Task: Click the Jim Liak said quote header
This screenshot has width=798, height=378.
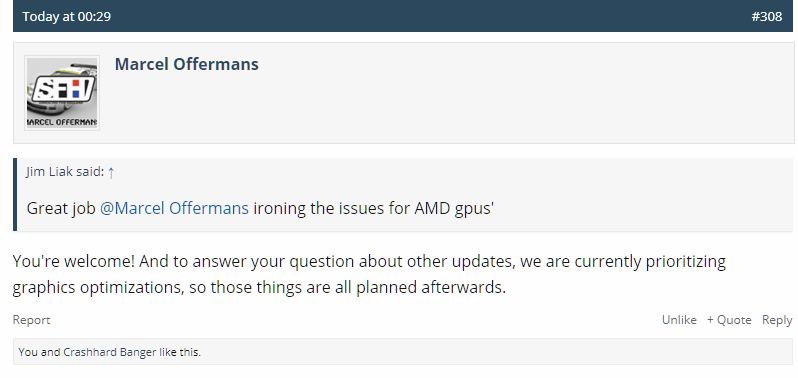Action: [71, 172]
